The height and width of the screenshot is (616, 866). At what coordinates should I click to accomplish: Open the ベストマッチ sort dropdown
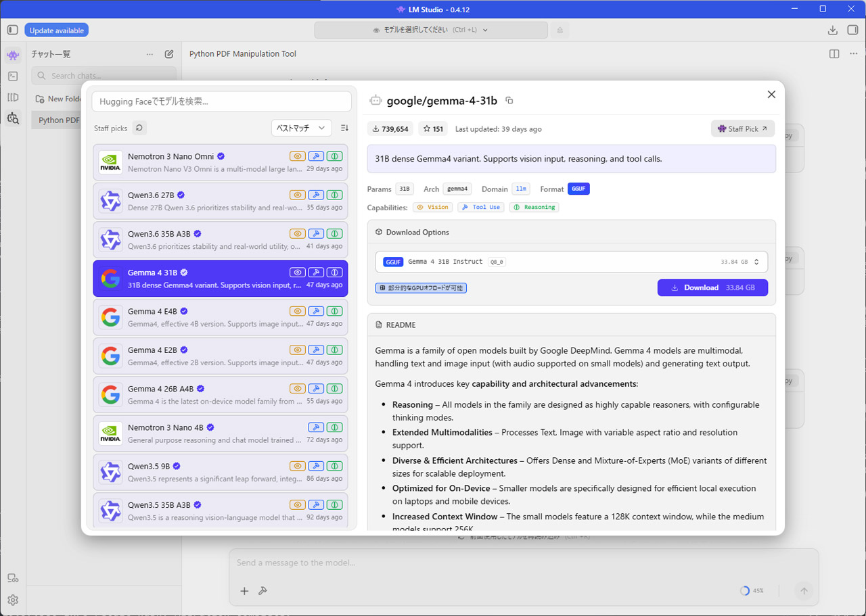point(302,128)
